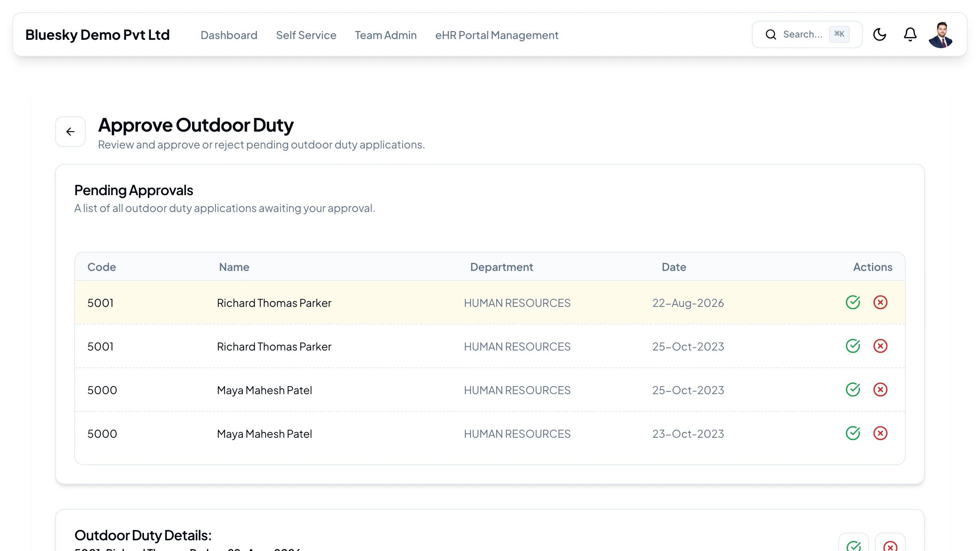Image resolution: width=980 pixels, height=551 pixels.
Task: Click the Department column header
Action: [x=501, y=267]
